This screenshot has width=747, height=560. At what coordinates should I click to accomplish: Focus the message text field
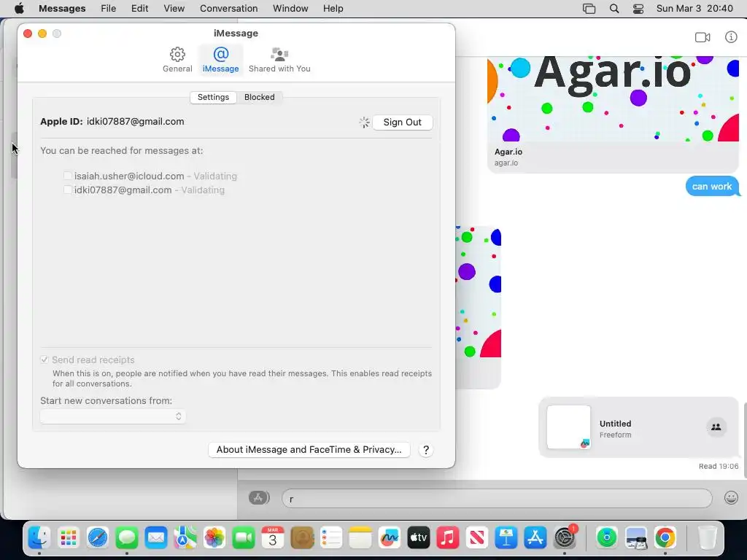pos(497,499)
